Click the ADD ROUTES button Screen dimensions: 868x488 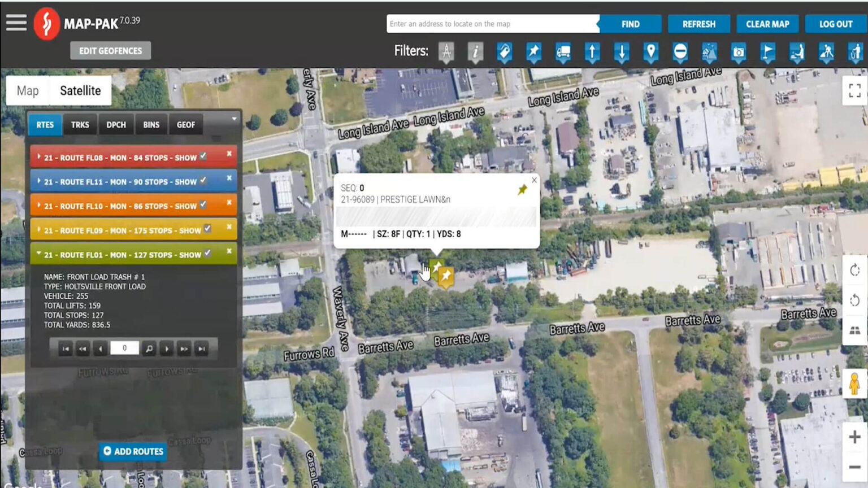point(133,451)
